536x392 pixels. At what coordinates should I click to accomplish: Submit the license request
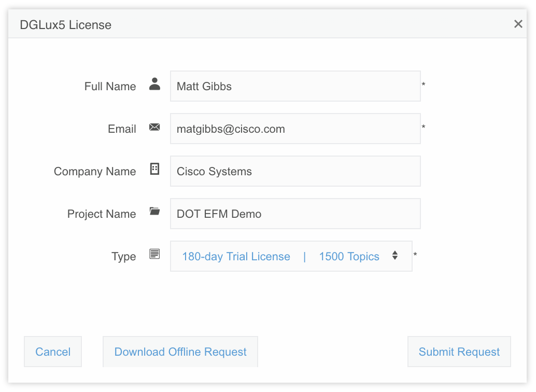[459, 352]
